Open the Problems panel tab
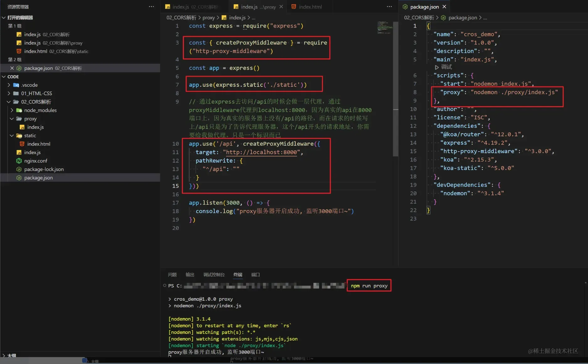This screenshot has width=588, height=364. (x=172, y=275)
